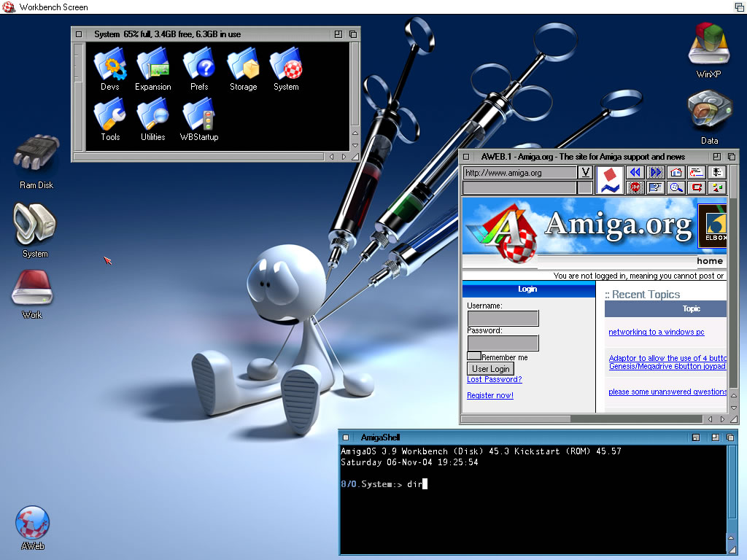
Task: Click AWeb's hotlist page button
Action: [697, 172]
